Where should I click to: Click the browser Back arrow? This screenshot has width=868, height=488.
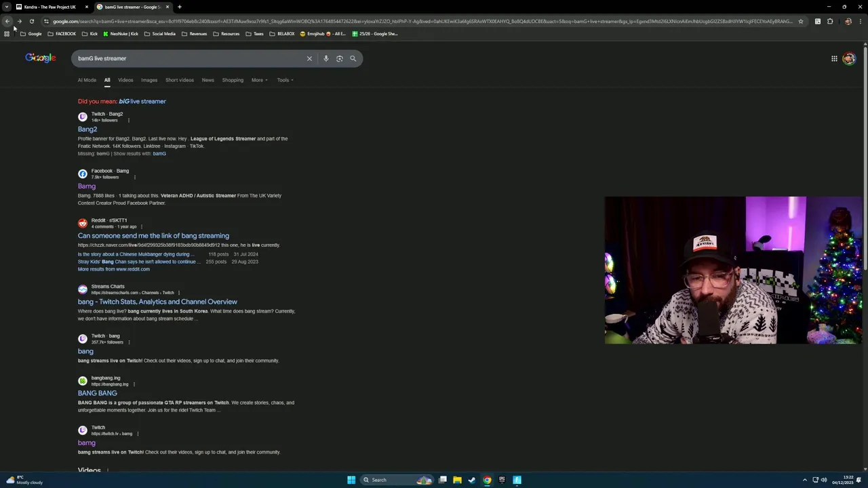coord(7,21)
